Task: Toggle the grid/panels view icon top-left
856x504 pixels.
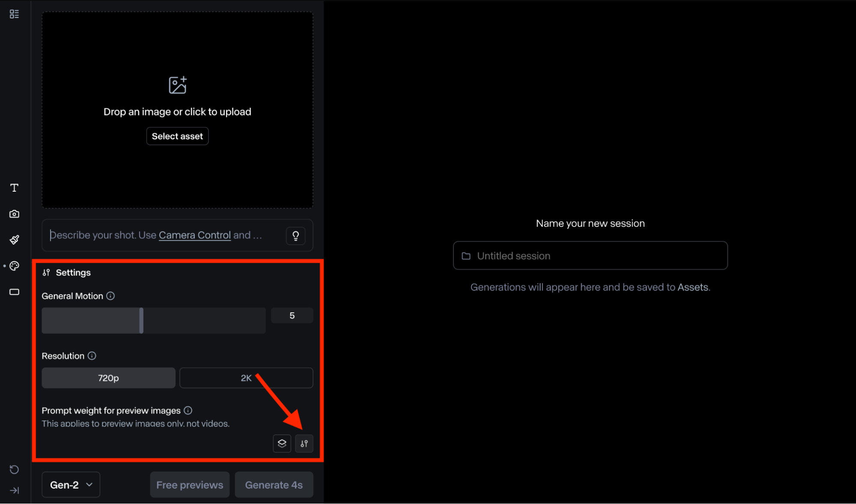Action: (x=15, y=14)
